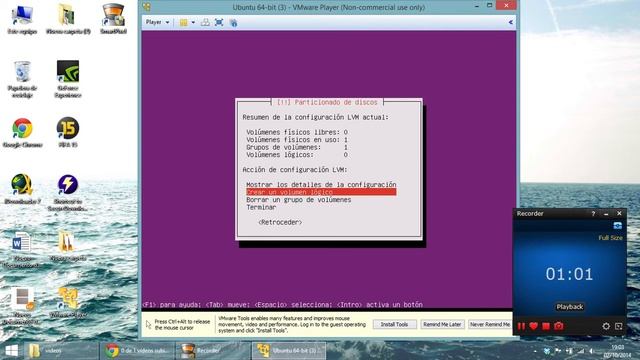This screenshot has height=360, width=640.
Task: Click the Send Ctrl+Alt+Del toolbar icon
Action: (x=205, y=23)
